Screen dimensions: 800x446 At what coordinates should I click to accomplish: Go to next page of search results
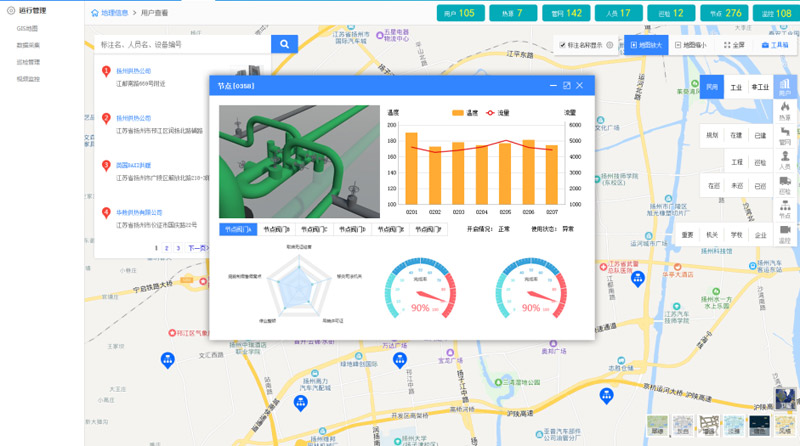click(198, 248)
